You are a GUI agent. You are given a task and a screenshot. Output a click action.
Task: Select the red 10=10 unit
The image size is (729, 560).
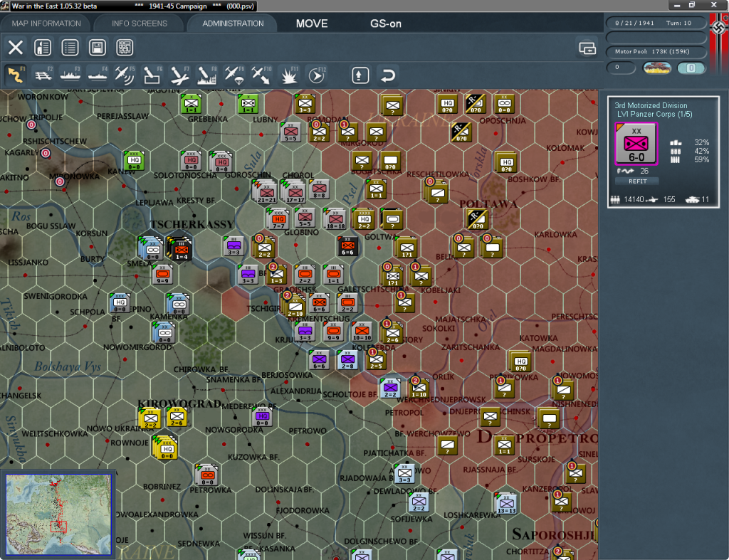[x=362, y=331]
